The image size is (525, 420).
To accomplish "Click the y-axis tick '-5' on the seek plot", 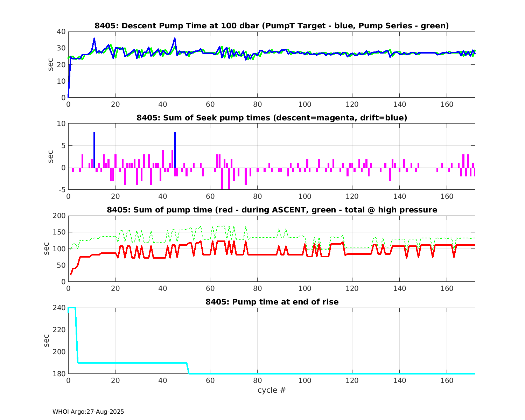I will pyautogui.click(x=62, y=190).
